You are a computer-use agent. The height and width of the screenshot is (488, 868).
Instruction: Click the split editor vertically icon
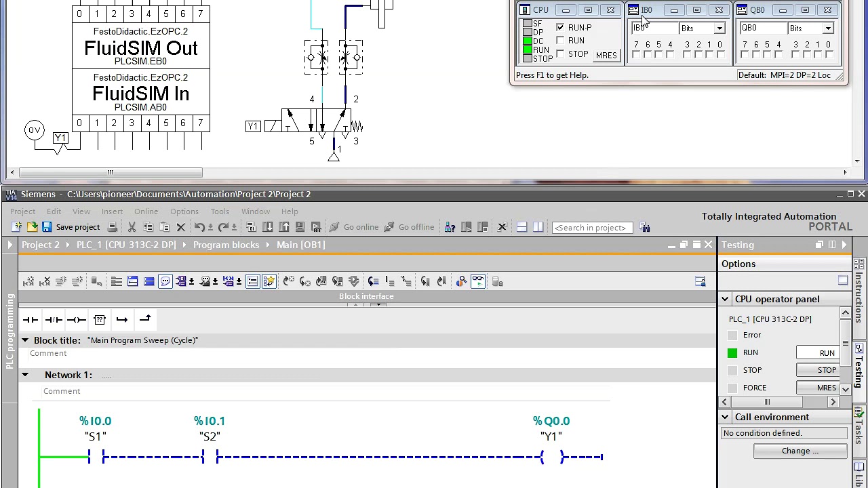[538, 227]
